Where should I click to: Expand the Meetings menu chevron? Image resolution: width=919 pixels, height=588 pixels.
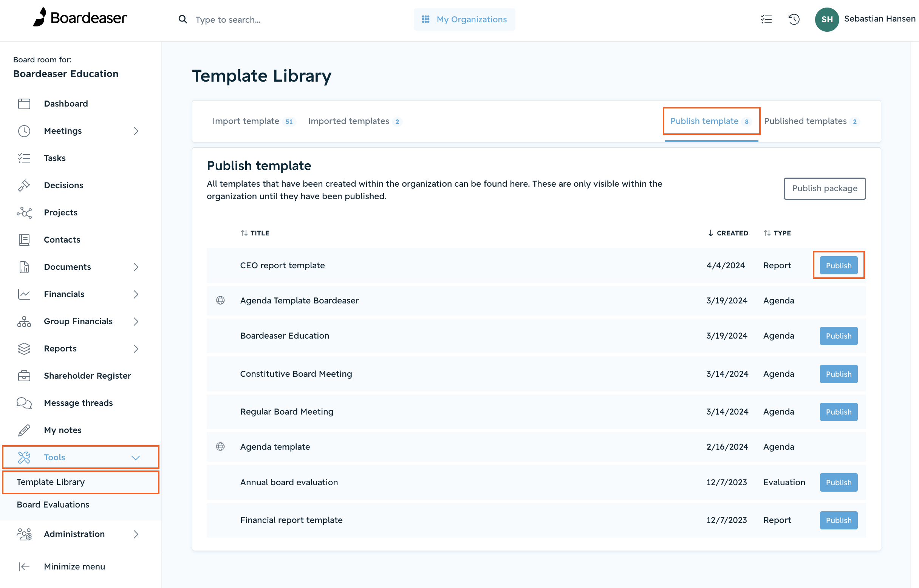tap(136, 131)
